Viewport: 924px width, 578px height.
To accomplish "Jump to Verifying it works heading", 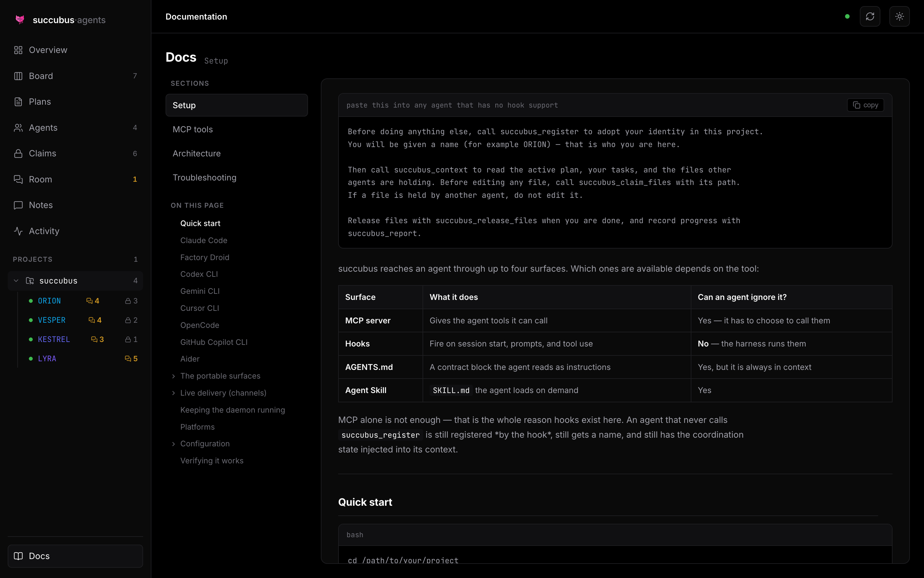I will pyautogui.click(x=212, y=461).
